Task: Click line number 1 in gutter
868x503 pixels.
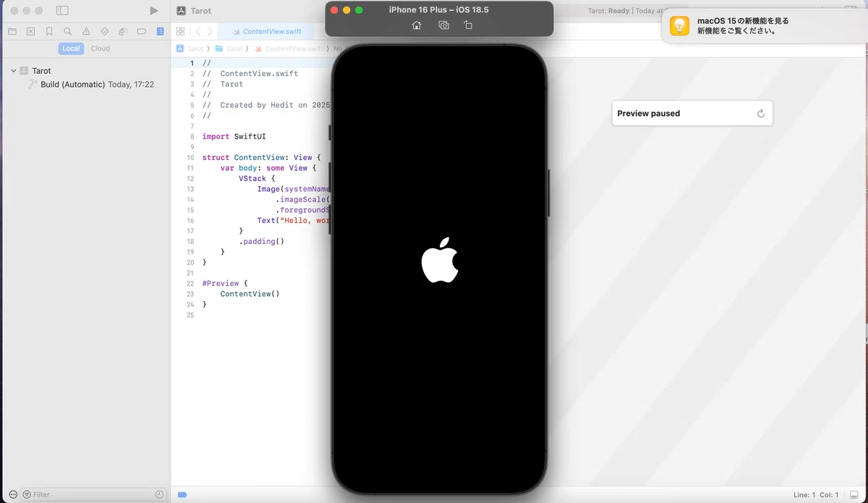Action: pos(192,63)
